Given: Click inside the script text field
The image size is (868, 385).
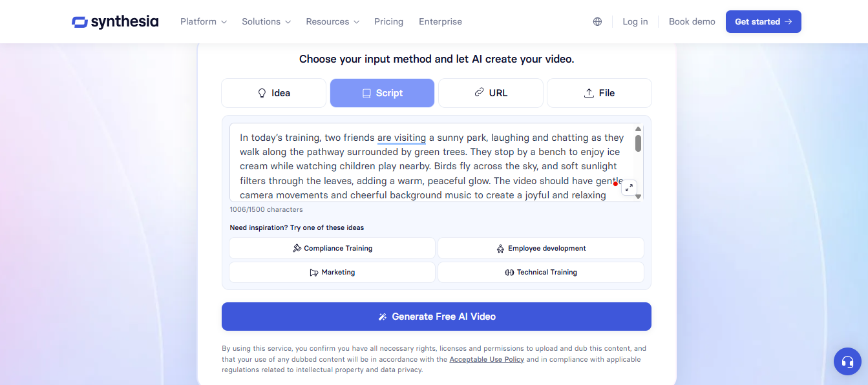Looking at the screenshot, I should (427, 166).
